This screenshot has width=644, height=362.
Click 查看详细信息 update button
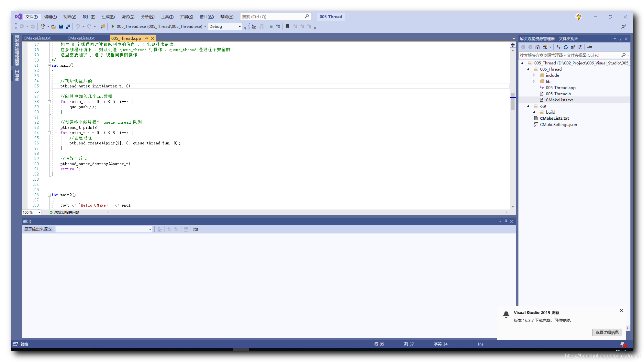608,332
